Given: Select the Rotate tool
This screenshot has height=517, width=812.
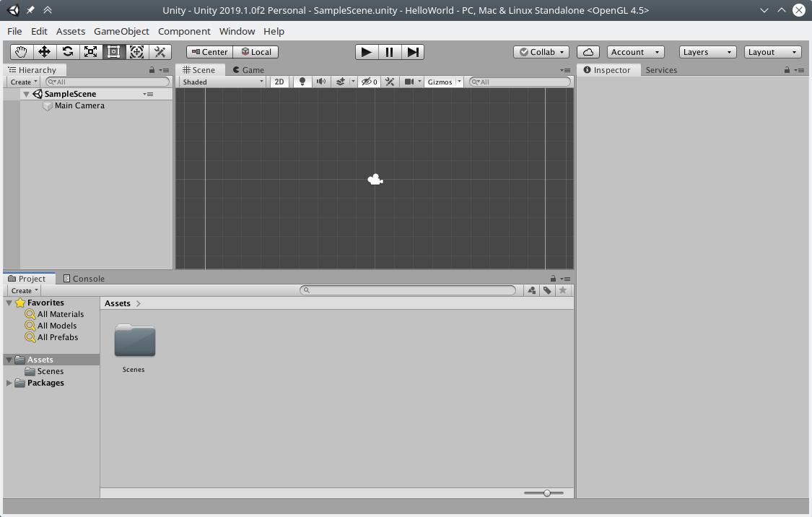Looking at the screenshot, I should click(x=68, y=51).
